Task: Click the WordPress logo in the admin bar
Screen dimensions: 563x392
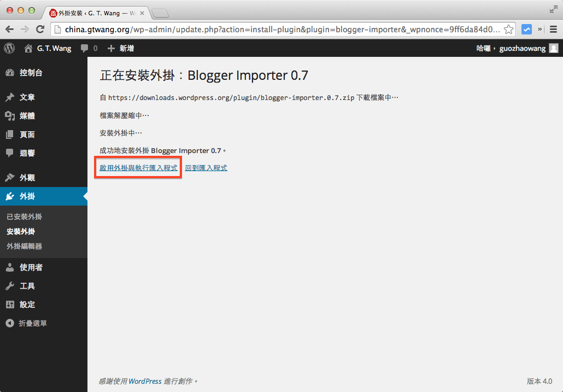Action: click(9, 48)
